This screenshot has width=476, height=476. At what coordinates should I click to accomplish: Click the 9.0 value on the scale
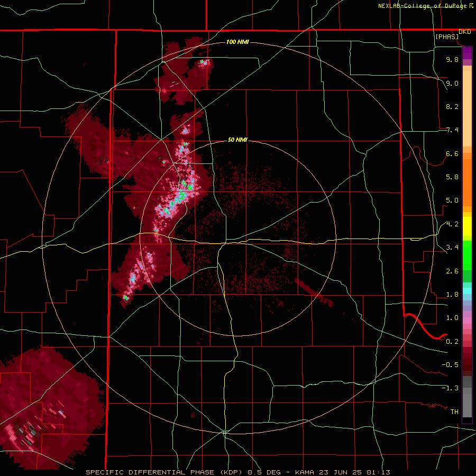click(x=452, y=83)
